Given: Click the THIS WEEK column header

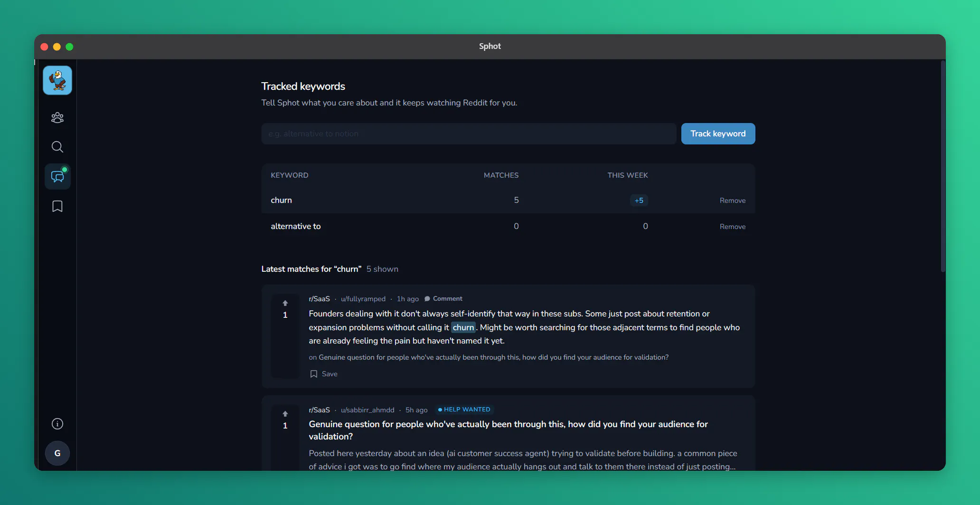Looking at the screenshot, I should 628,175.
